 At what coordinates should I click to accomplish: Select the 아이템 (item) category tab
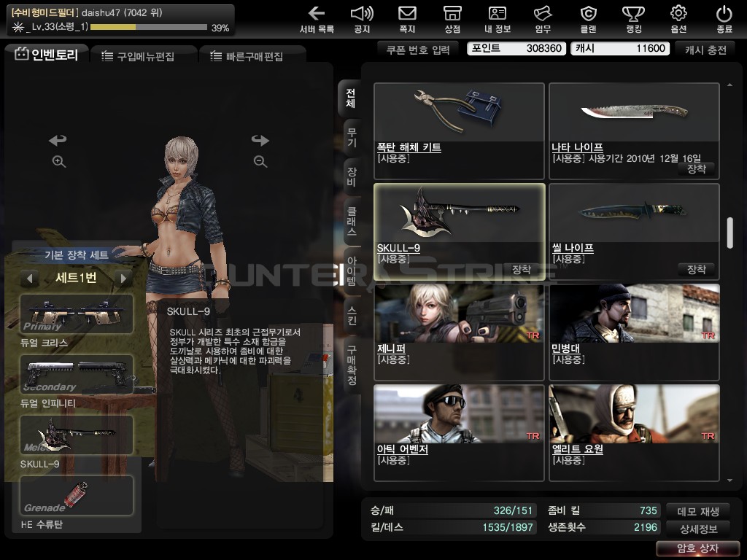click(352, 271)
